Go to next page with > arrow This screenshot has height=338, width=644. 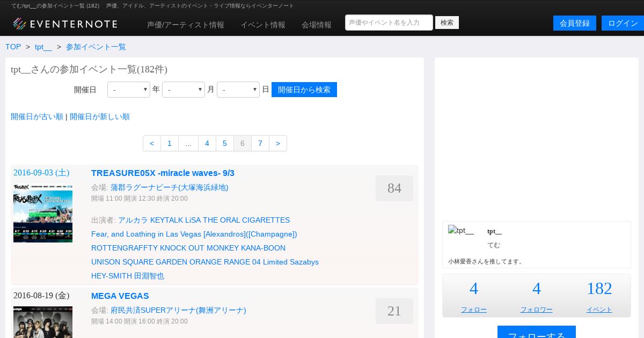click(x=278, y=143)
